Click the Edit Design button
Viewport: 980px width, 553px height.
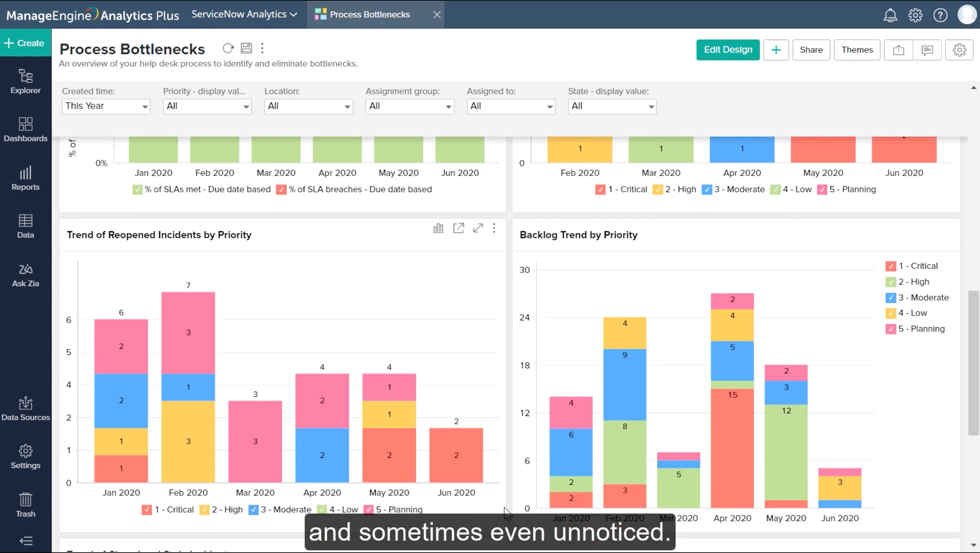(727, 50)
